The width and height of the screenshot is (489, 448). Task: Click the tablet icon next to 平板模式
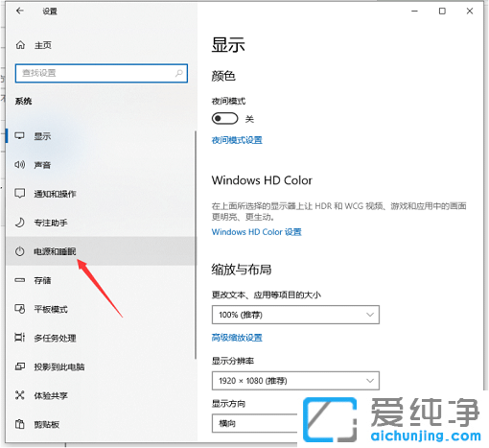point(19,309)
